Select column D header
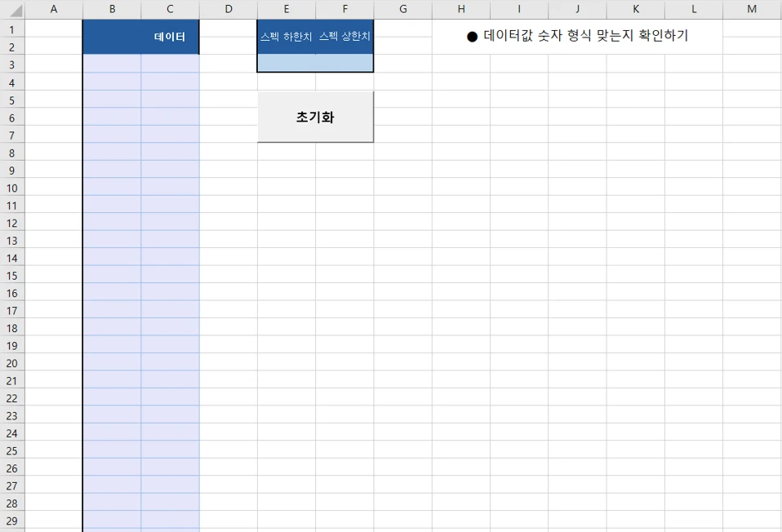The height and width of the screenshot is (532, 782). click(229, 10)
